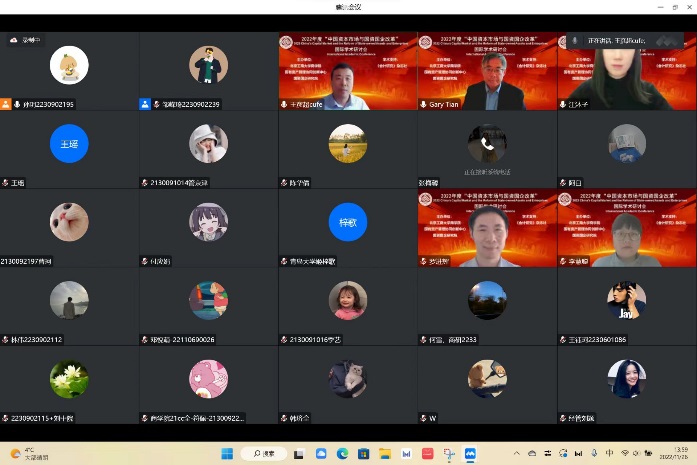
Task: Click the cloud recording indicator at top-left
Action: click(x=27, y=40)
